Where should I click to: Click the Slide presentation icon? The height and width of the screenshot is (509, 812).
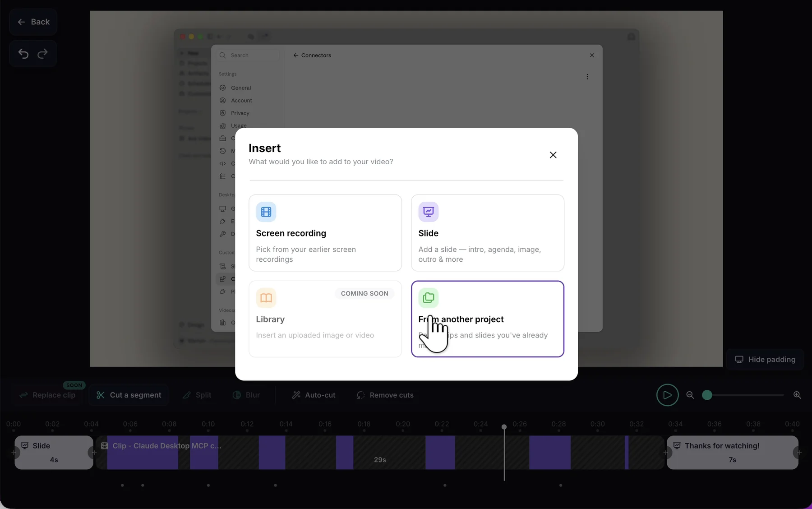coord(429,212)
